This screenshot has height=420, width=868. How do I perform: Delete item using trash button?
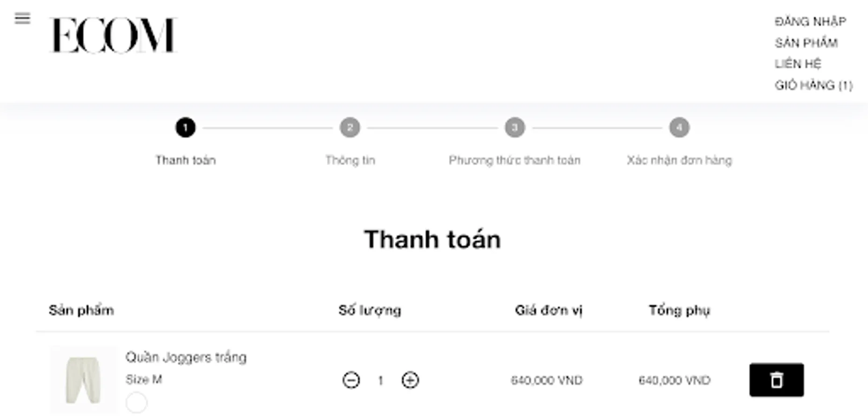click(x=776, y=380)
